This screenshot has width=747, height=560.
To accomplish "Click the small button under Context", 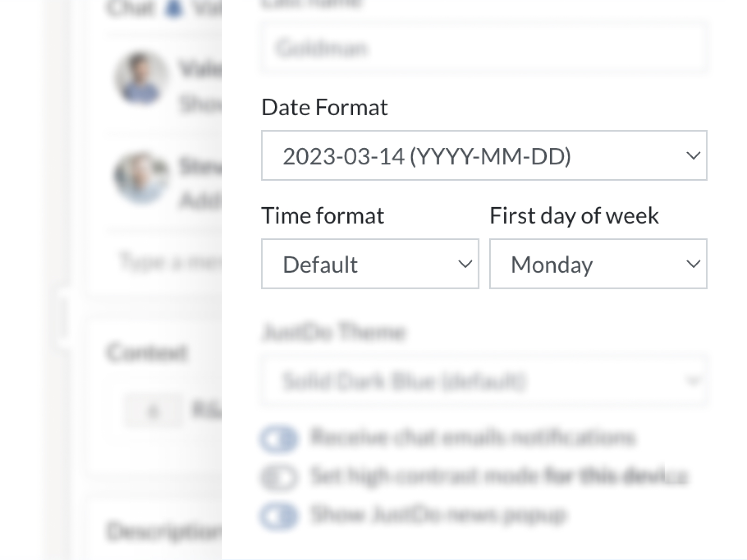I will [153, 411].
